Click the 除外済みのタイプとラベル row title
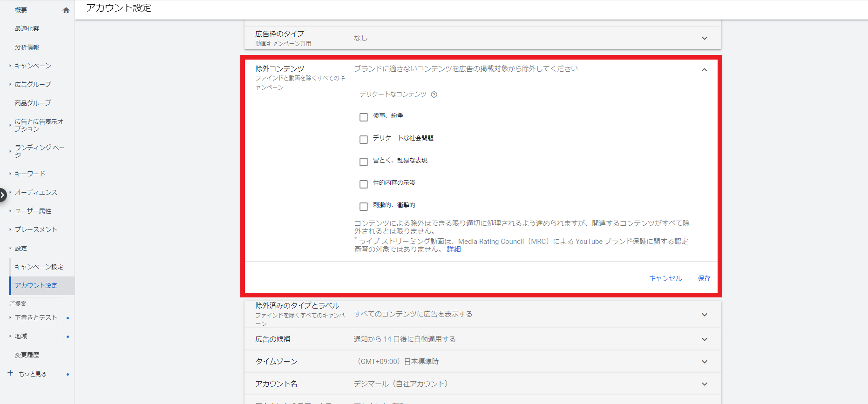This screenshot has width=868, height=404. (x=297, y=306)
